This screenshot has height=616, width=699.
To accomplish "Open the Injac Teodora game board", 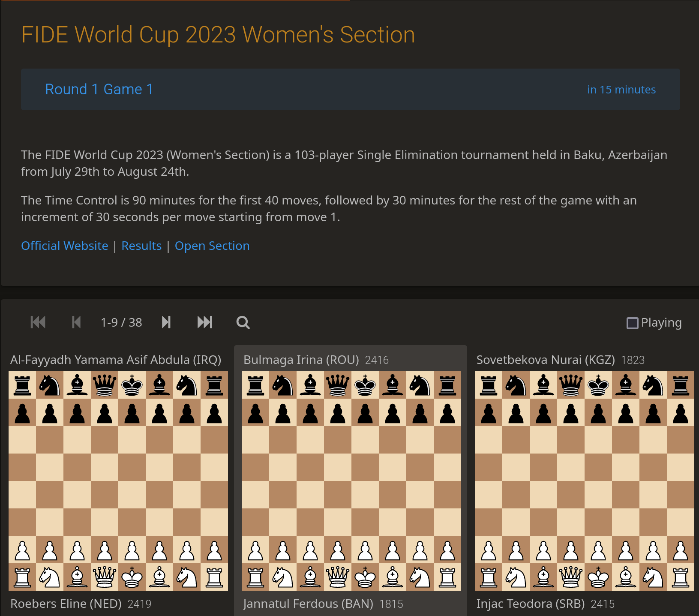I will (x=585, y=481).
